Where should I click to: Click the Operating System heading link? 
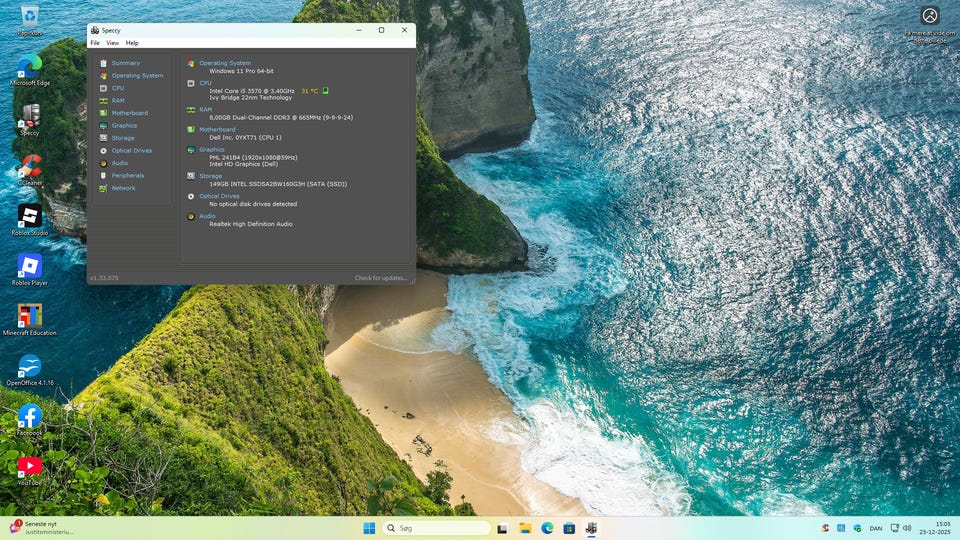(x=225, y=63)
